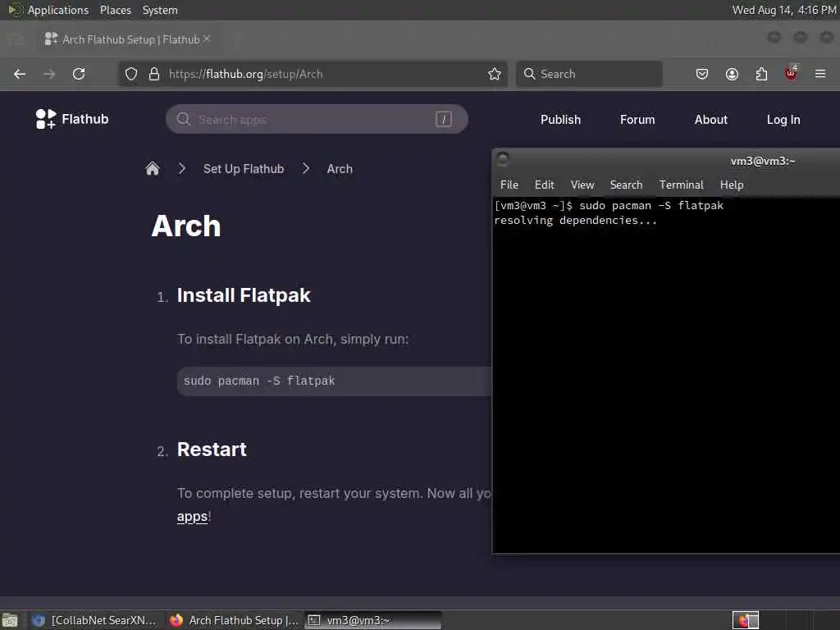Screen dimensions: 840x630
Task: Open the Firefox account icon
Action: pos(732,74)
